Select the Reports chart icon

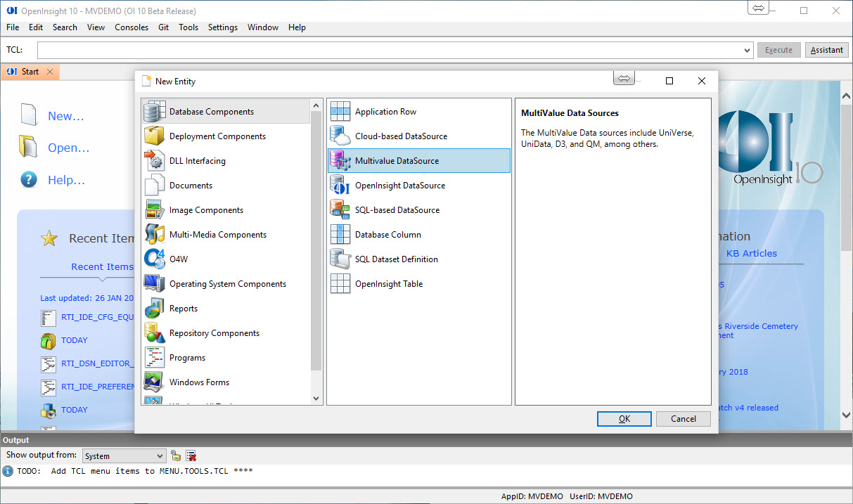click(x=154, y=309)
